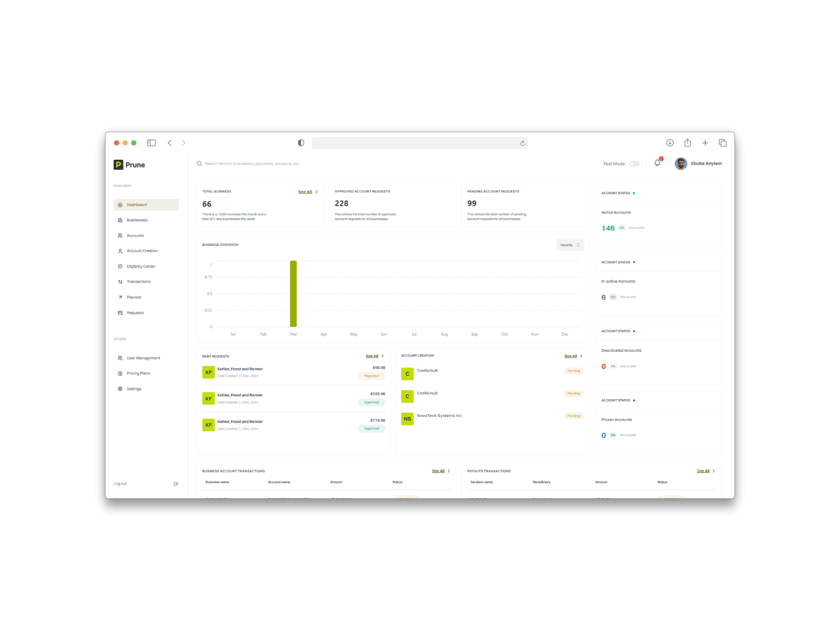Click See All on Total Business

coord(305,192)
